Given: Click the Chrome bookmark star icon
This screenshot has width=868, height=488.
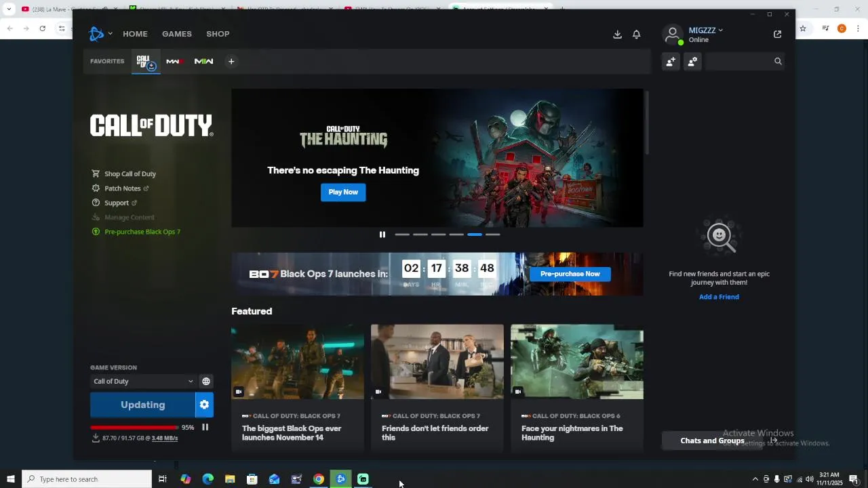Looking at the screenshot, I should (803, 28).
